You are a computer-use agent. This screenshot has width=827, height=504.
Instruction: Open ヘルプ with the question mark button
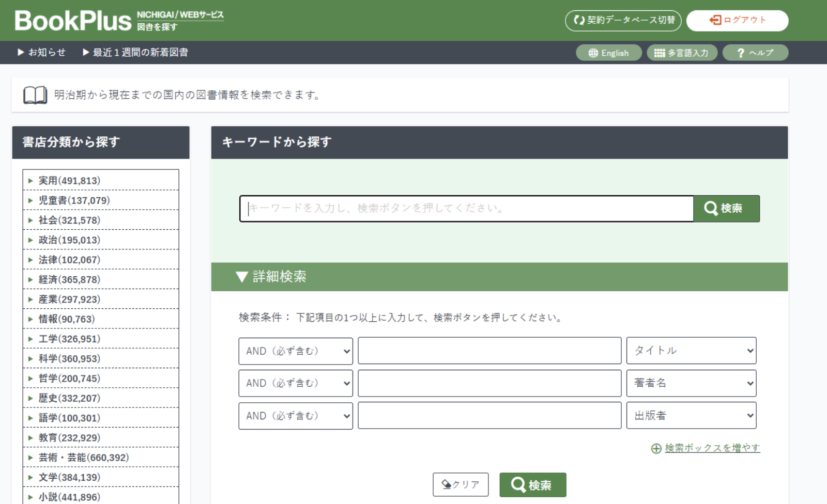click(x=755, y=53)
